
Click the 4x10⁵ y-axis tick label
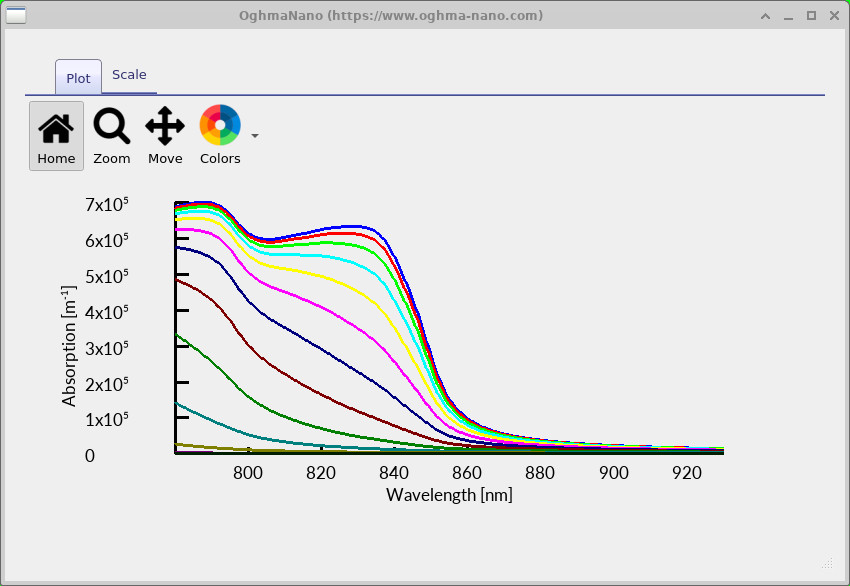[x=107, y=312]
